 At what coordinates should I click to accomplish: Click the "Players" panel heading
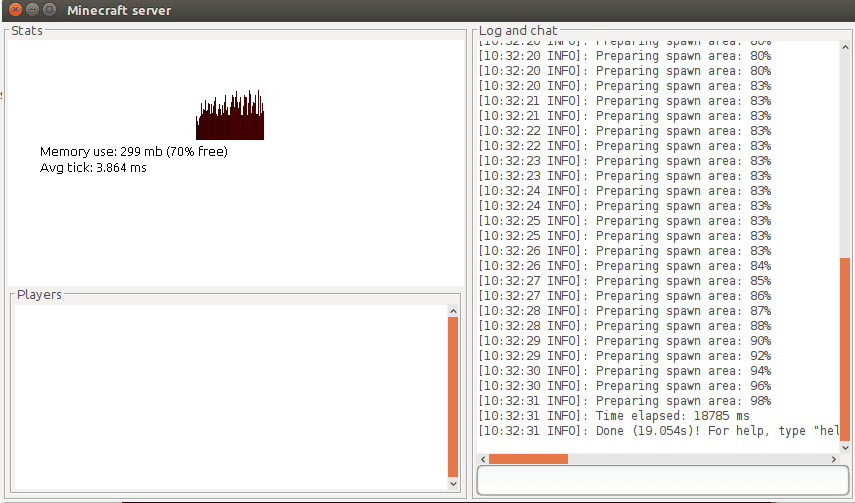(39, 295)
